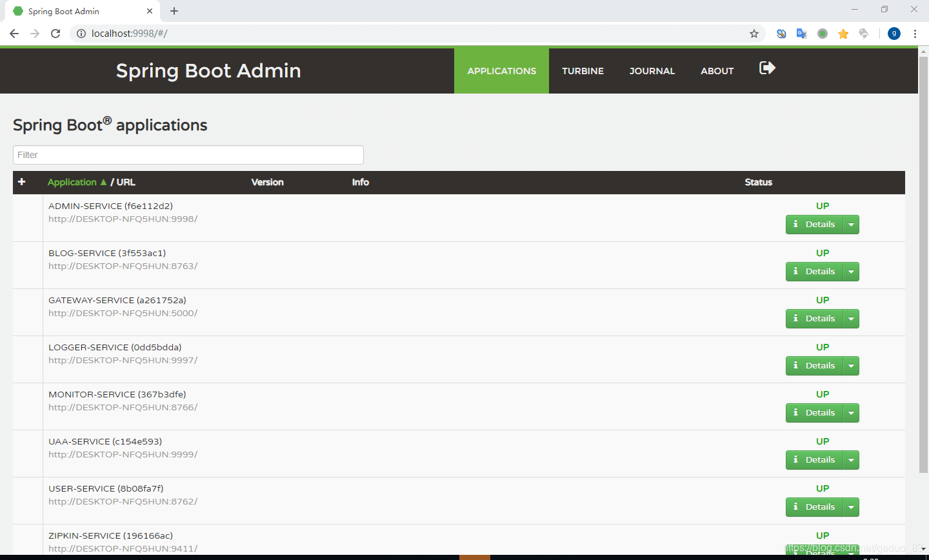Click URL http://DESKTOP-NFQ5HUN:8766/

(123, 407)
